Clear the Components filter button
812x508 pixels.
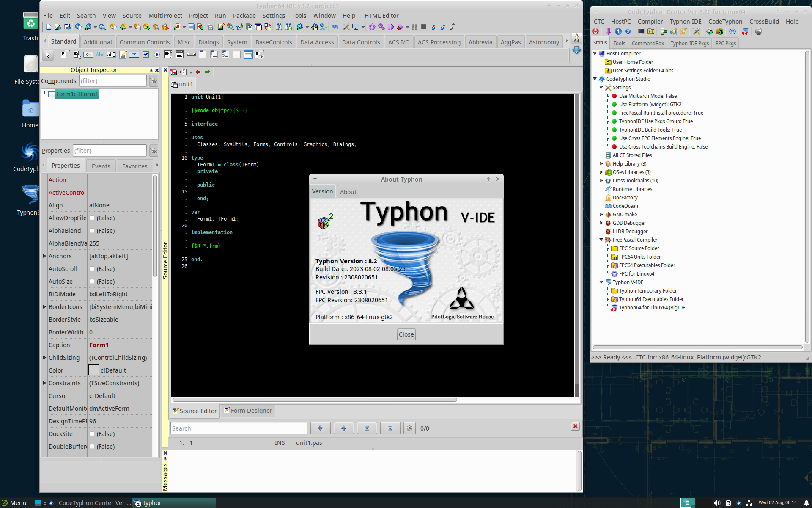(x=154, y=81)
